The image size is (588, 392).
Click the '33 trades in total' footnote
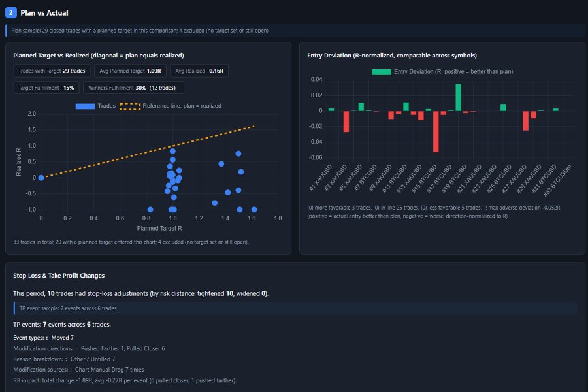131,242
